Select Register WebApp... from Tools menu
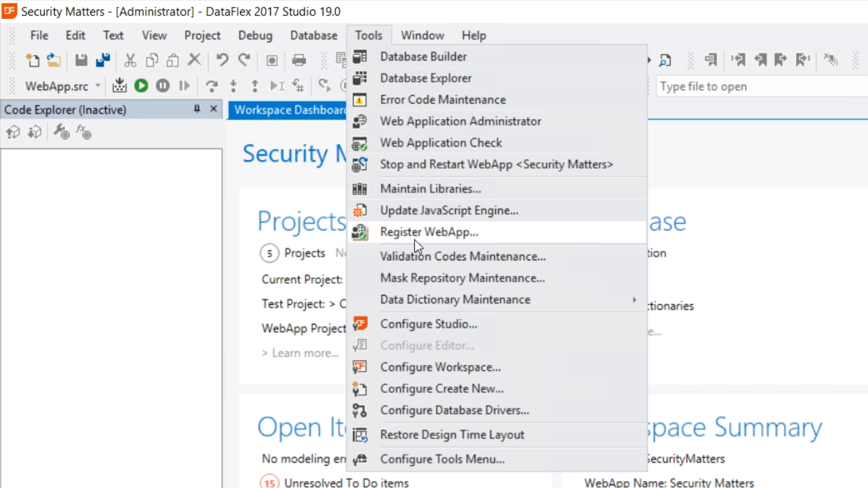 coord(429,232)
